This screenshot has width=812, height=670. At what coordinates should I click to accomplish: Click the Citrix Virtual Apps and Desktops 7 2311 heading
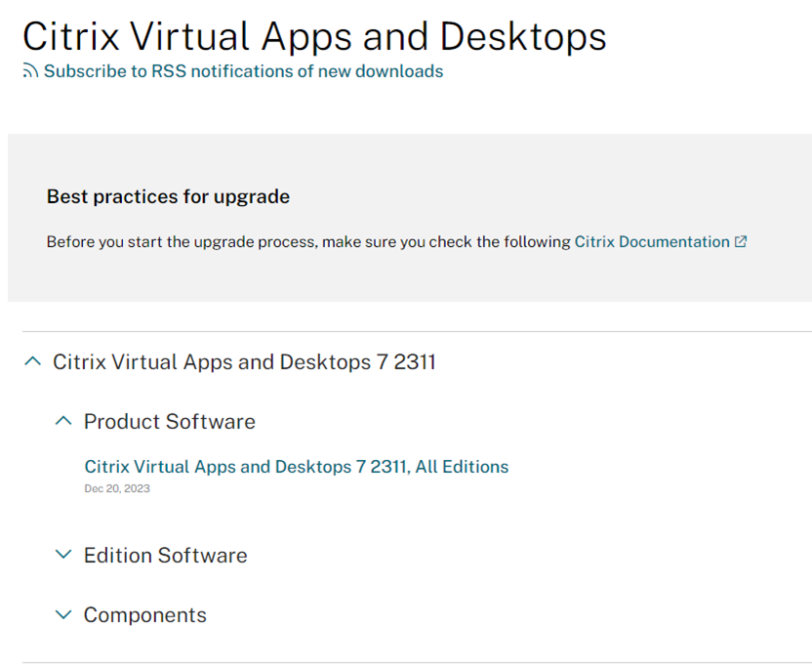point(244,361)
